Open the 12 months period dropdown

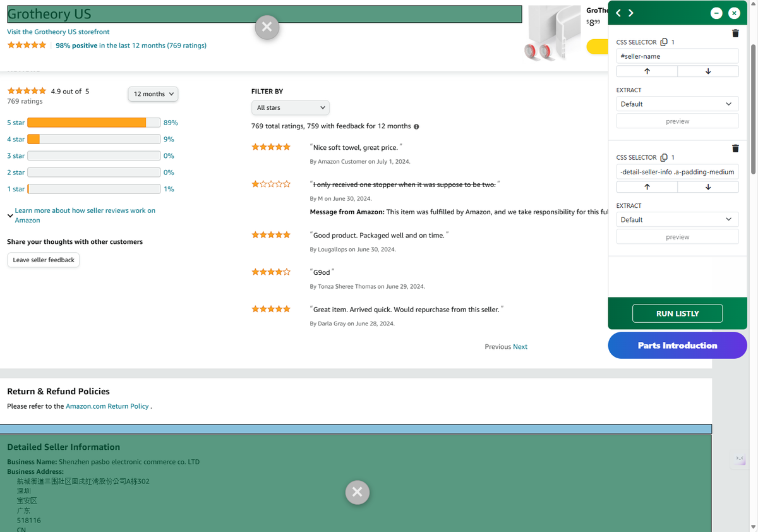(x=153, y=94)
